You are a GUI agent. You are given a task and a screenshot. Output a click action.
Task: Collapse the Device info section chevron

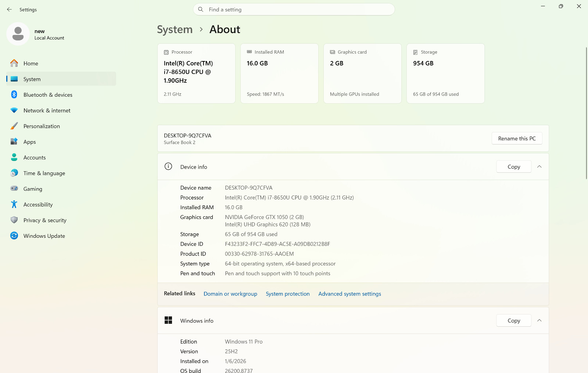click(539, 166)
